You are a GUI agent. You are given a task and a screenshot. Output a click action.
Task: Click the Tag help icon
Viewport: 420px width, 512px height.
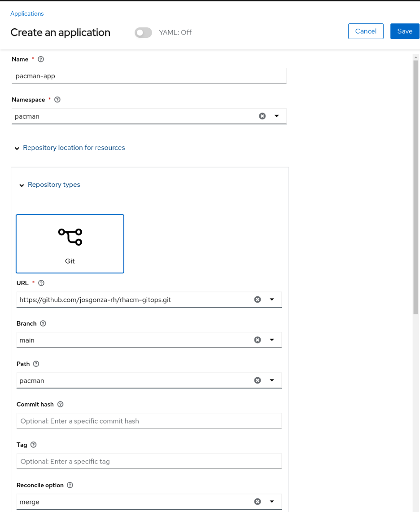[34, 445]
